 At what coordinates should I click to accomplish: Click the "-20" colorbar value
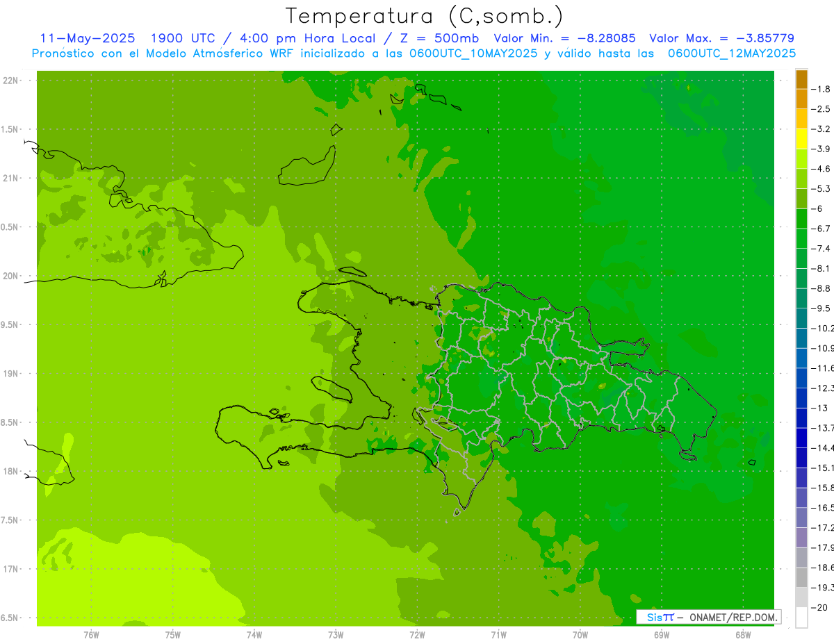[821, 607]
